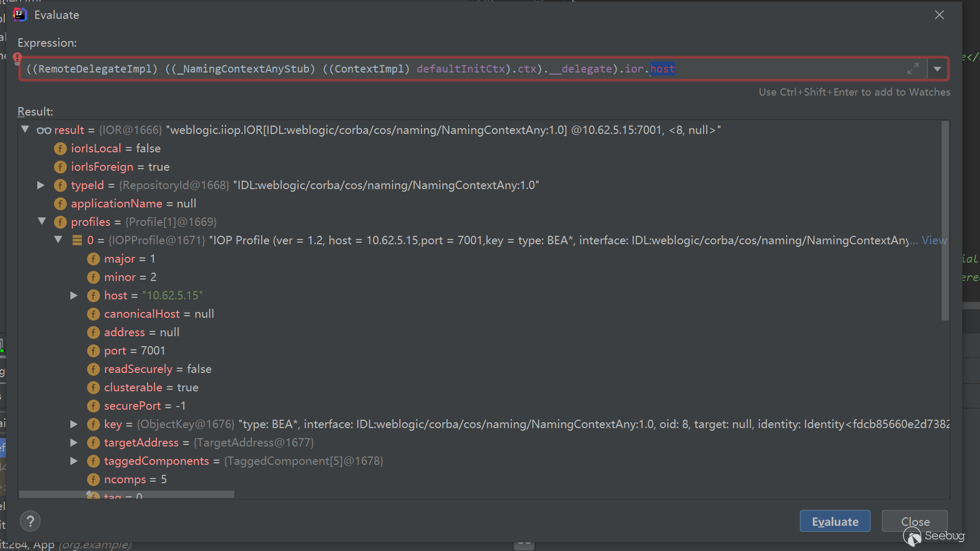Collapse the profiles node

point(42,221)
